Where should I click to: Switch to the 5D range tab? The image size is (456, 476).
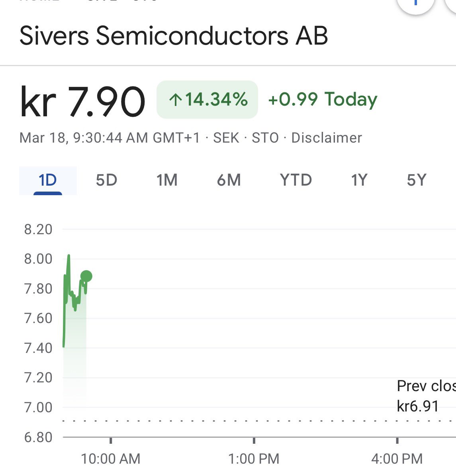106,180
